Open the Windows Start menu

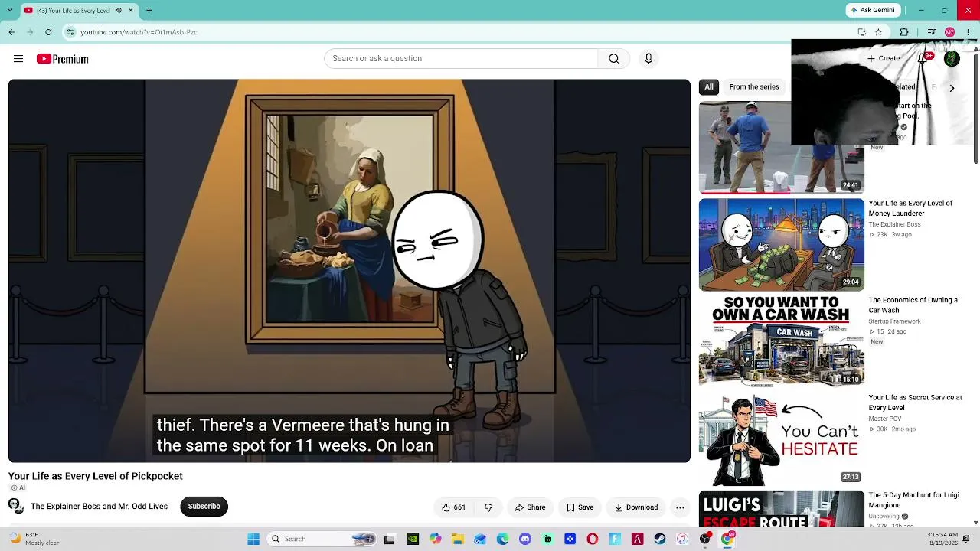point(253,539)
